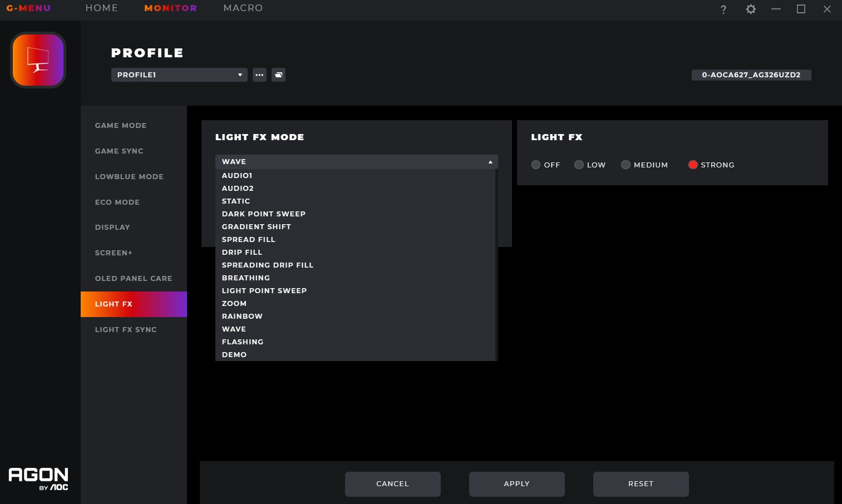
Task: Select LIGHT POINT SWEEP mode
Action: [355, 291]
